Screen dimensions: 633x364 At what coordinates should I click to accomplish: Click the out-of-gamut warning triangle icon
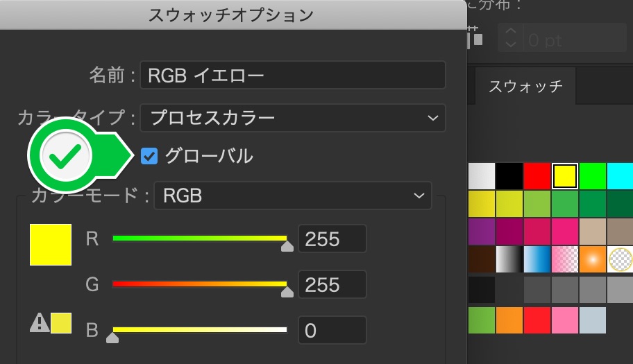[40, 323]
